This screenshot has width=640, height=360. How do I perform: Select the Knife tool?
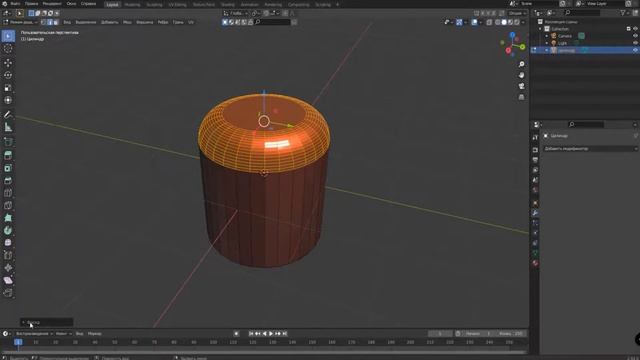[8, 205]
